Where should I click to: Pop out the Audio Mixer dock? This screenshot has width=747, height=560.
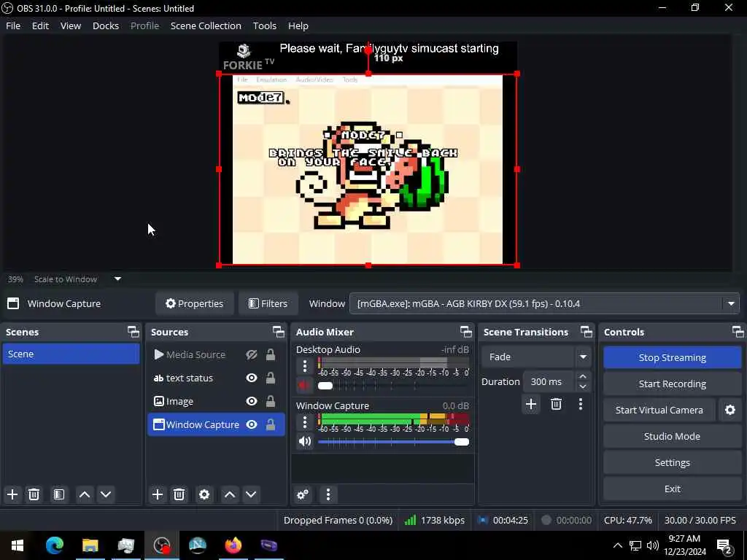click(466, 332)
